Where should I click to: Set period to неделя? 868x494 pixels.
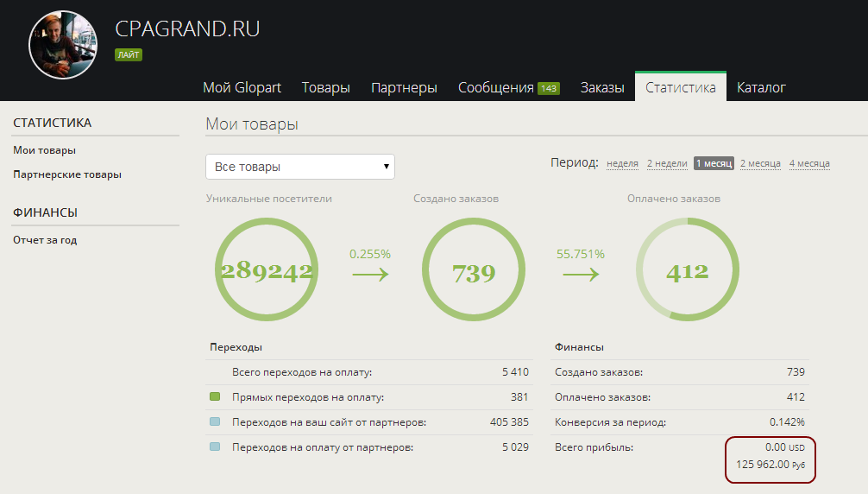point(622,163)
